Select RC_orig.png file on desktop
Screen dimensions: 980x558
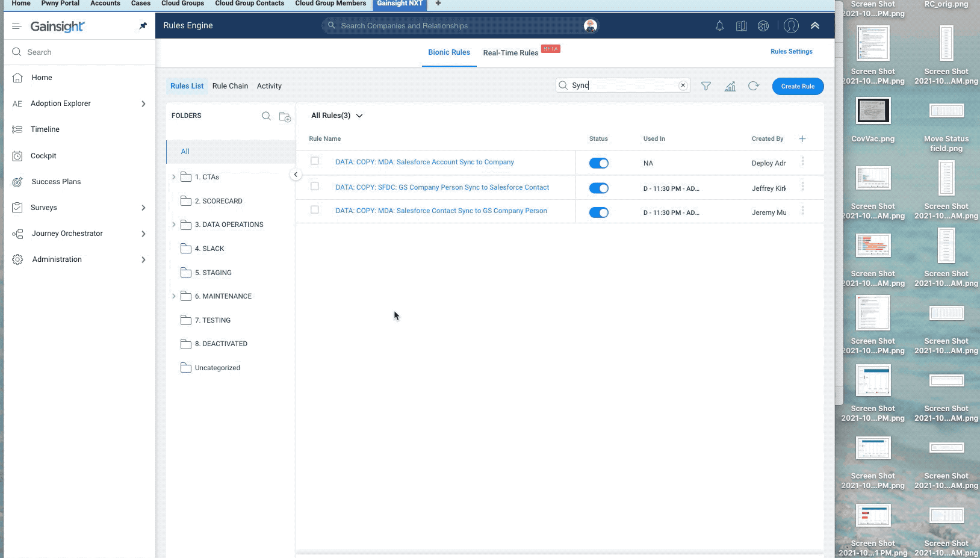[946, 5]
